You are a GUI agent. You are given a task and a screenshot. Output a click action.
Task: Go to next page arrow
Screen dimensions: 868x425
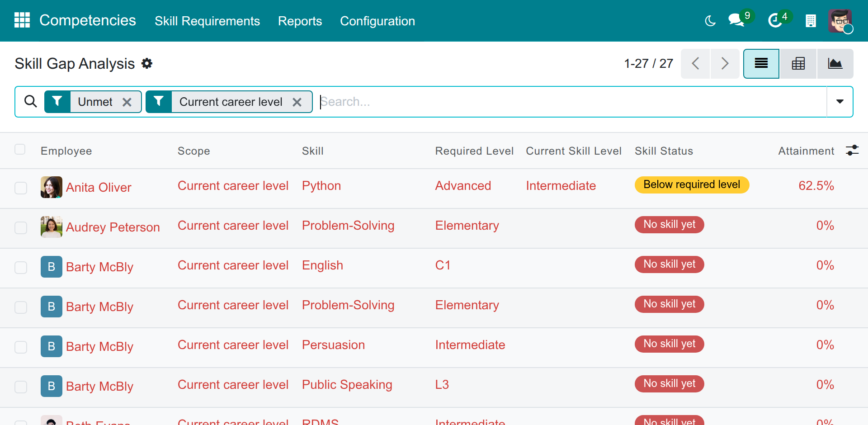725,64
